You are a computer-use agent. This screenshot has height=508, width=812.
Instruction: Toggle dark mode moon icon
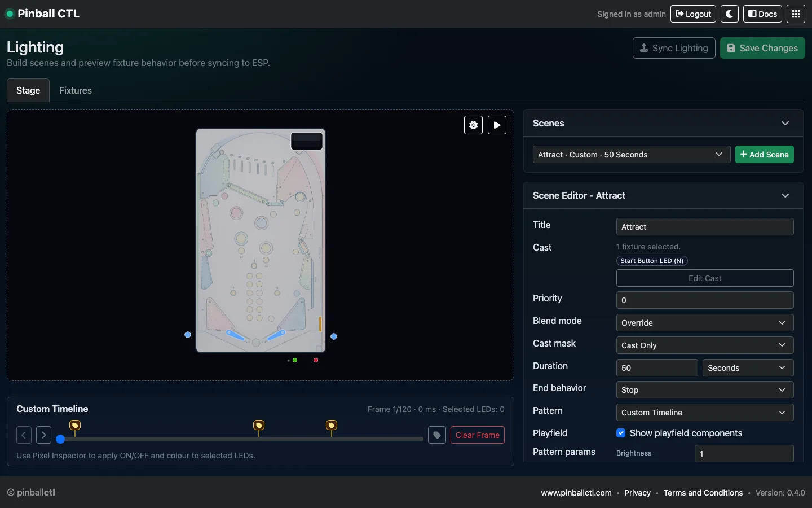pyautogui.click(x=730, y=14)
